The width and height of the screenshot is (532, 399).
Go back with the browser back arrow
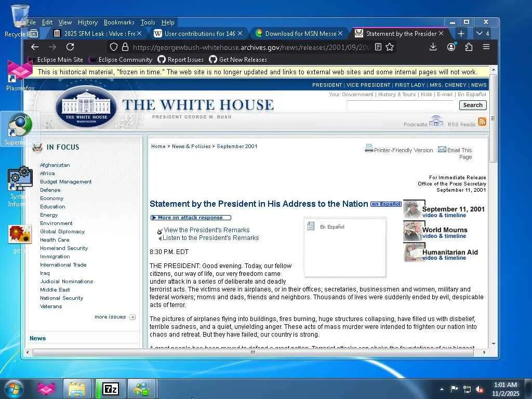pyautogui.click(x=35, y=47)
